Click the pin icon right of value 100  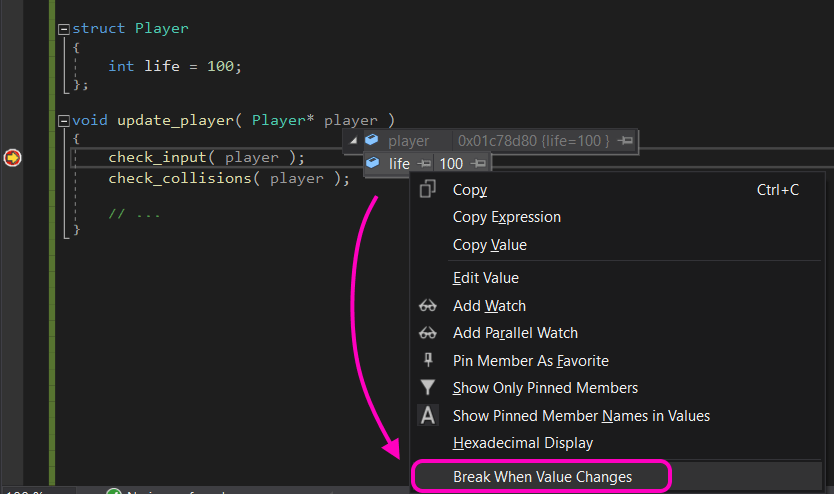pyautogui.click(x=479, y=164)
